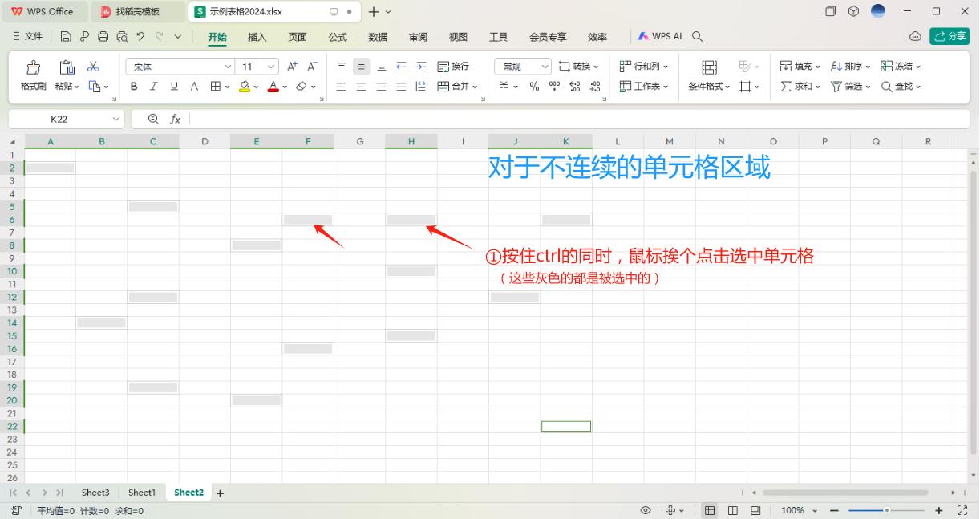The width and height of the screenshot is (980, 519).
Task: Click the zoom lens icon in formula bar
Action: (x=154, y=119)
